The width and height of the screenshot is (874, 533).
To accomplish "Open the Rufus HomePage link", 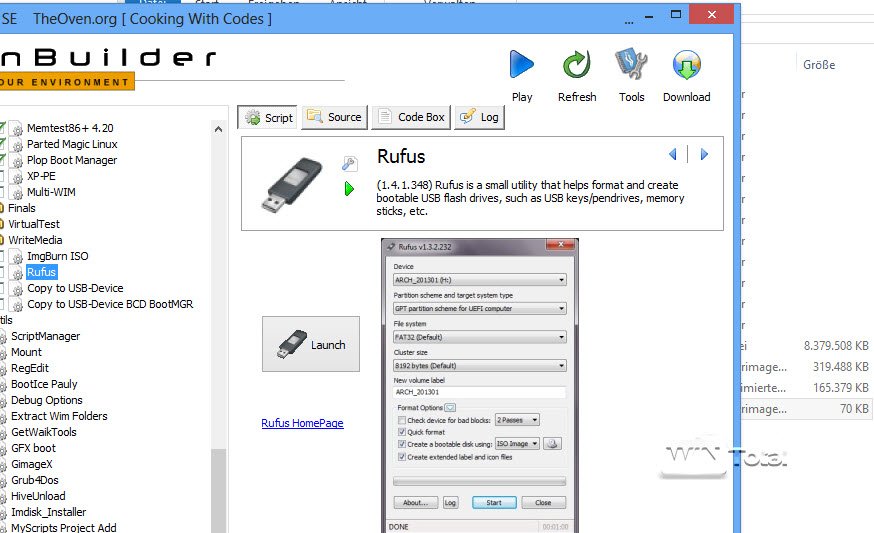I will pyautogui.click(x=302, y=423).
